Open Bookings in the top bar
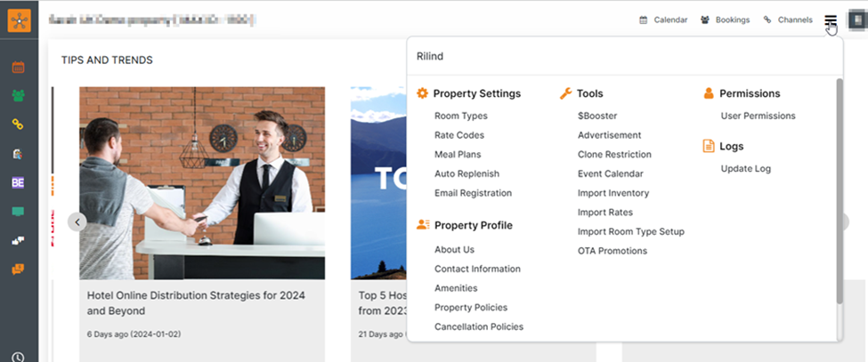 tap(725, 20)
